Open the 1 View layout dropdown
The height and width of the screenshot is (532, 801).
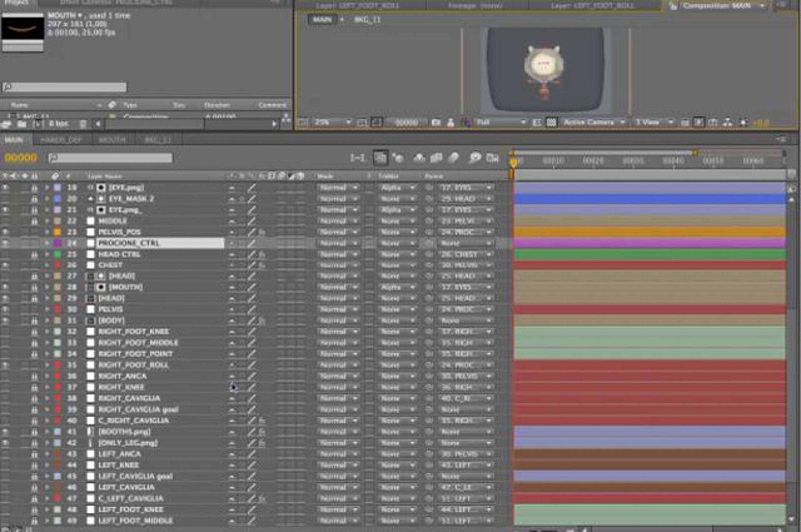(x=654, y=122)
